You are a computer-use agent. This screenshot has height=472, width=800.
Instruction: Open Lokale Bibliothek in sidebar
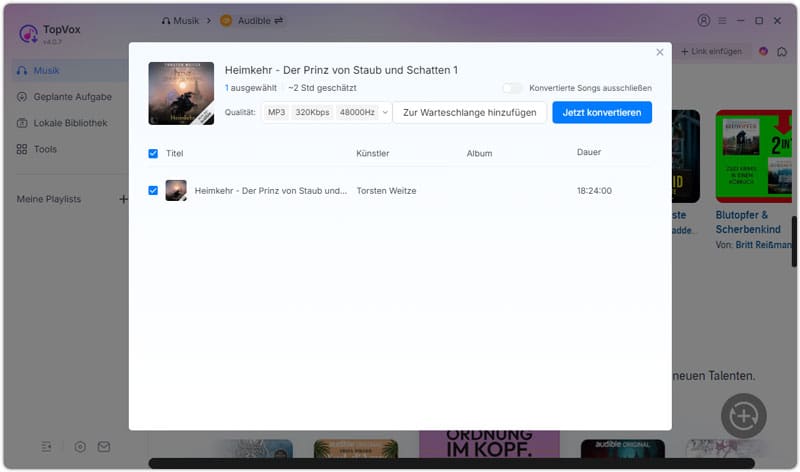tap(70, 123)
